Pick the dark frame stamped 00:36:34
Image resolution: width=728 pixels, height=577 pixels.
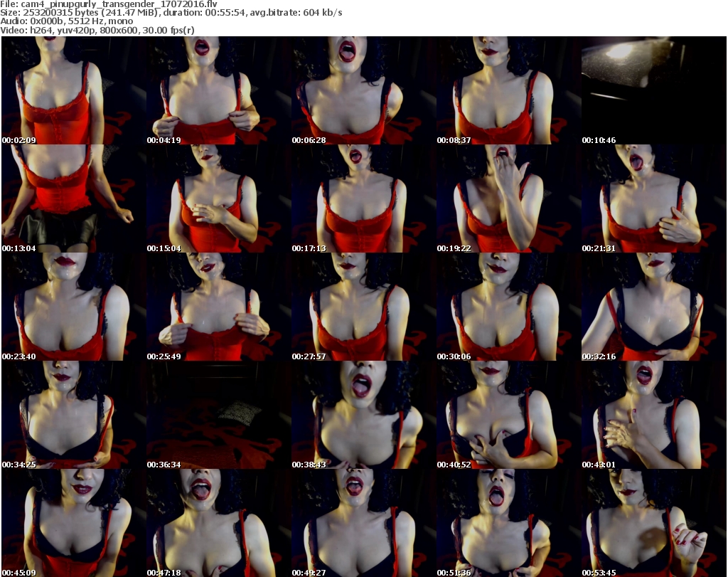point(219,415)
